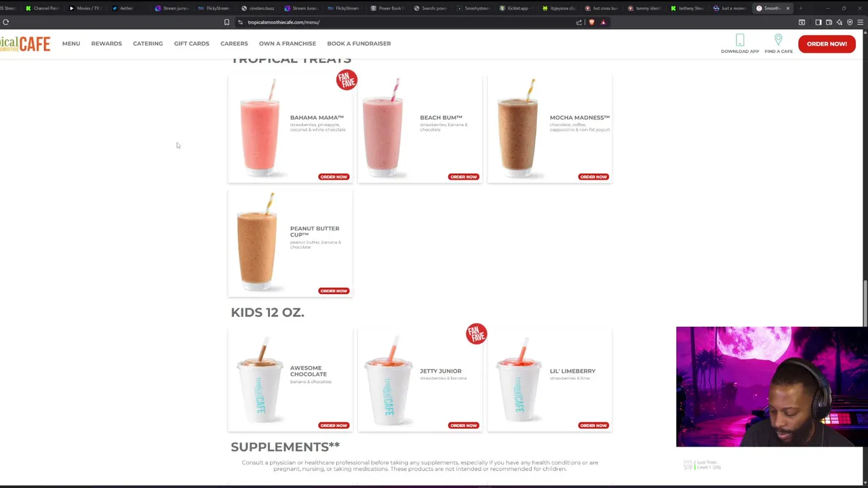Open the Brave VPN shield icon
This screenshot has height=488, width=868.
point(850,22)
